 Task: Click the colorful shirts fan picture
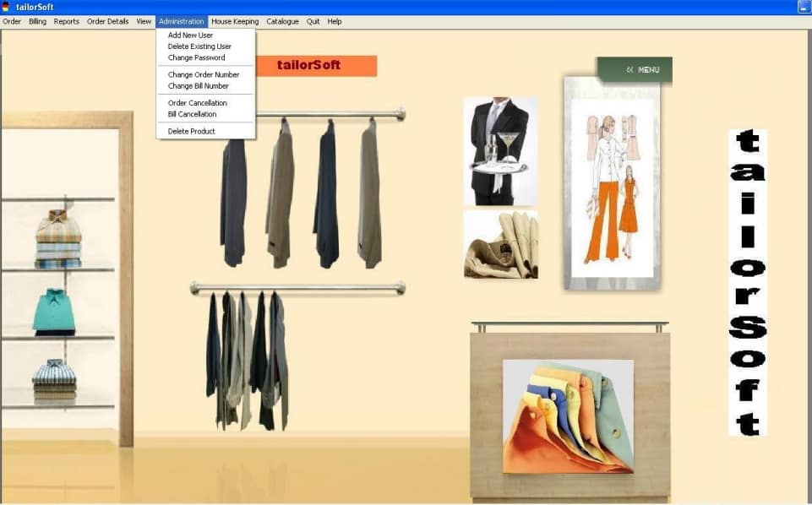pos(568,415)
